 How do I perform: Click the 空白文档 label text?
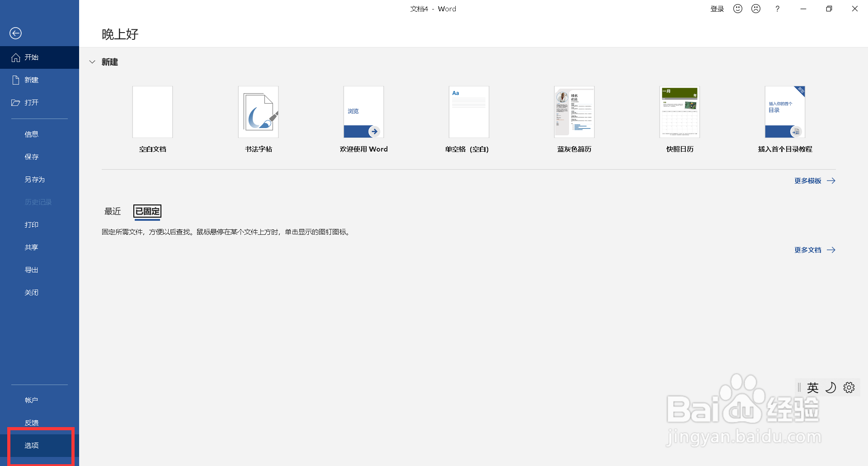[152, 149]
